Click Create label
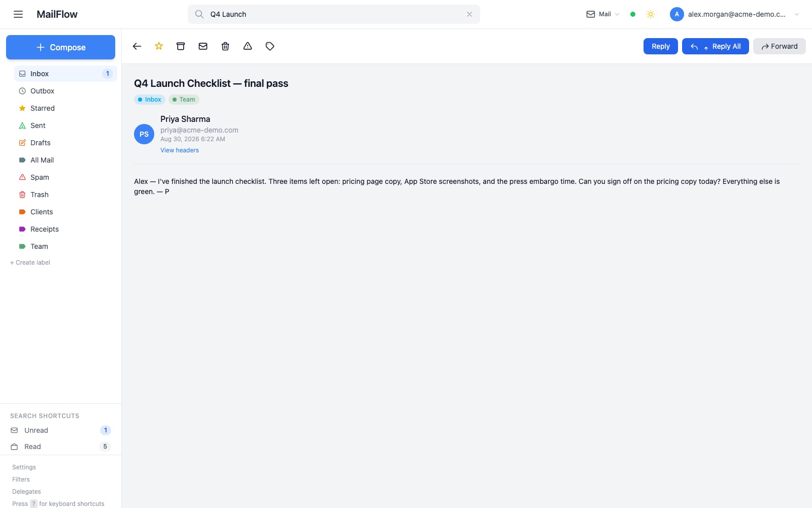Viewport: 812px width, 508px height. (30, 263)
